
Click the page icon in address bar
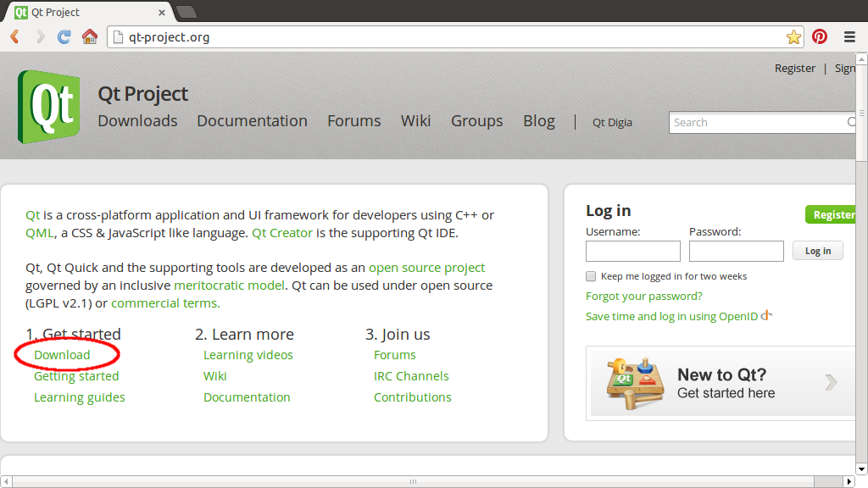[x=117, y=37]
